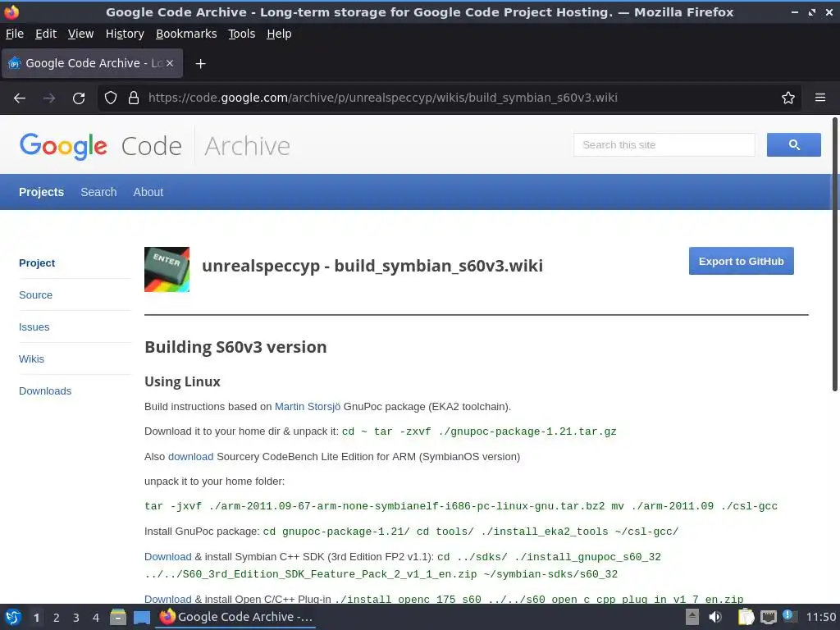Go back with the browser back arrow

20,98
